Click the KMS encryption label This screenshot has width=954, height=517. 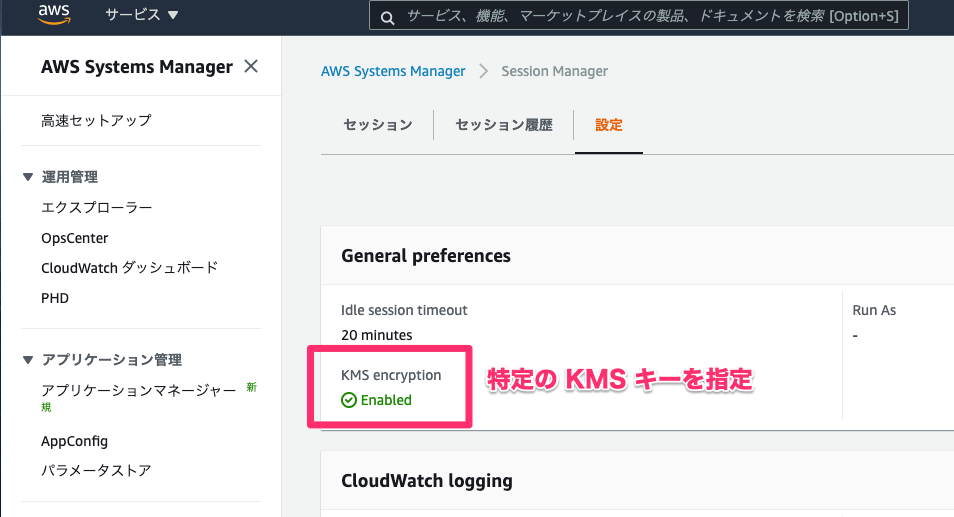(391, 375)
